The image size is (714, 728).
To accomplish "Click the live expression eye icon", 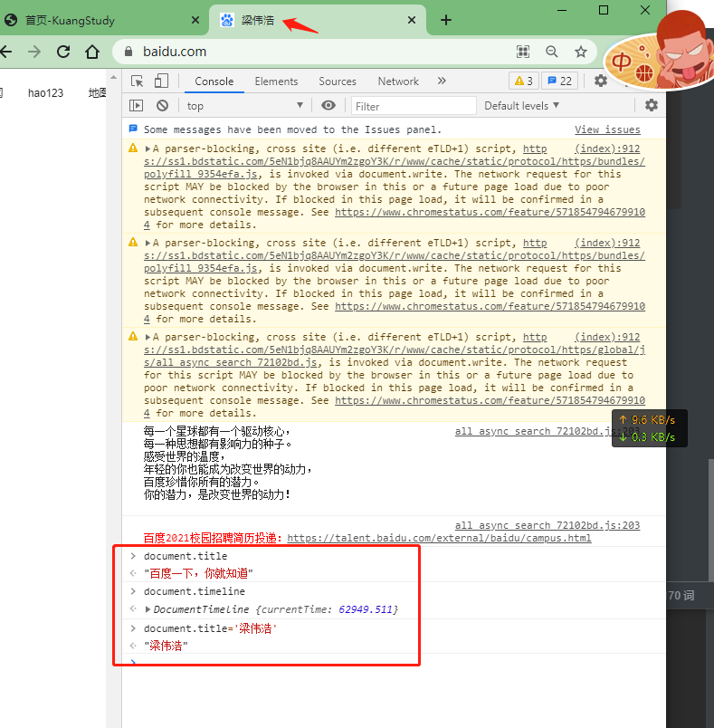I will pos(328,105).
